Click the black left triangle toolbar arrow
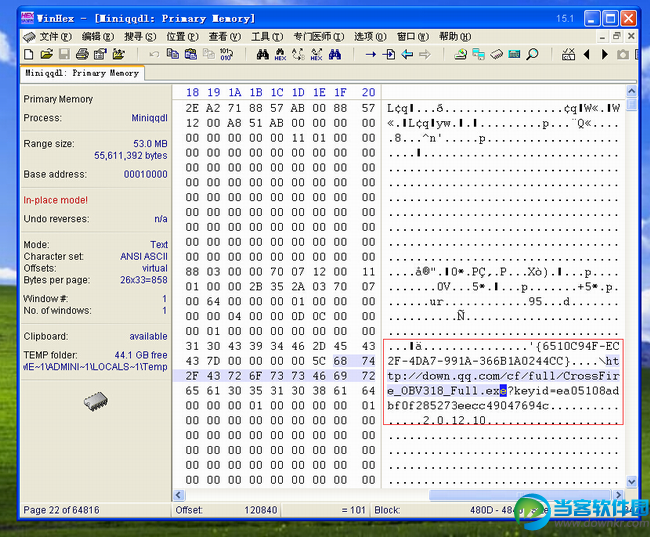 pos(586,54)
